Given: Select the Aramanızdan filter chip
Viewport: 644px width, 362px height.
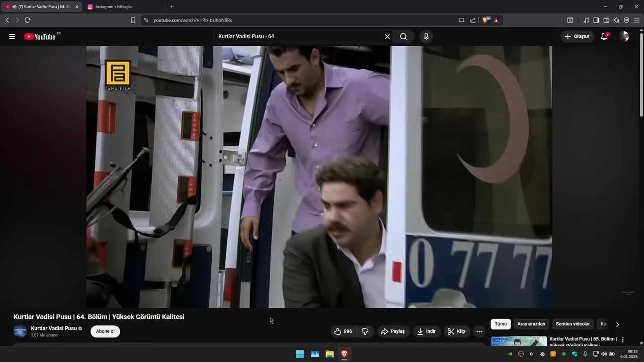Looking at the screenshot, I should point(531,324).
